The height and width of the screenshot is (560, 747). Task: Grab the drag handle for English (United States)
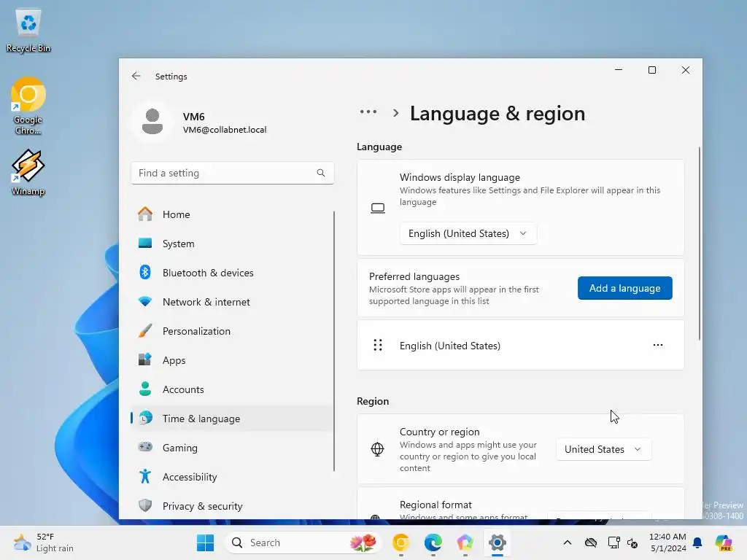pyautogui.click(x=378, y=345)
